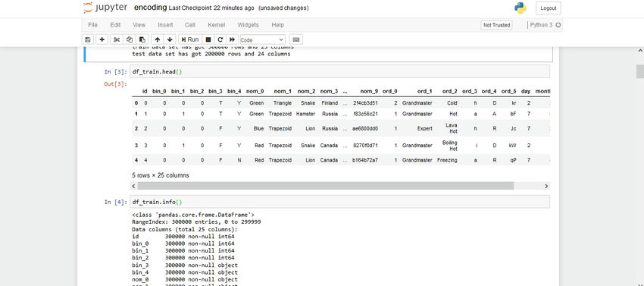Screen dimensions: 644x286
Task: Click the Boiling Hot cell
Action: 450,145
